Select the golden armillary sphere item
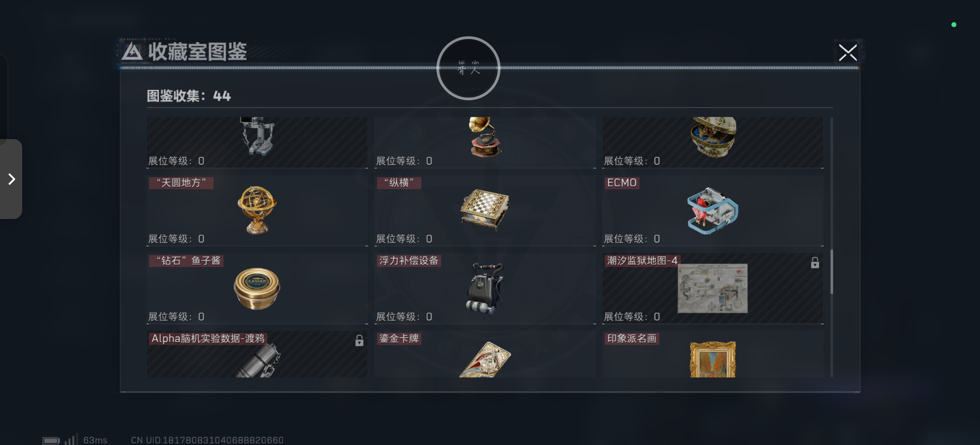The image size is (980, 445). [x=257, y=210]
